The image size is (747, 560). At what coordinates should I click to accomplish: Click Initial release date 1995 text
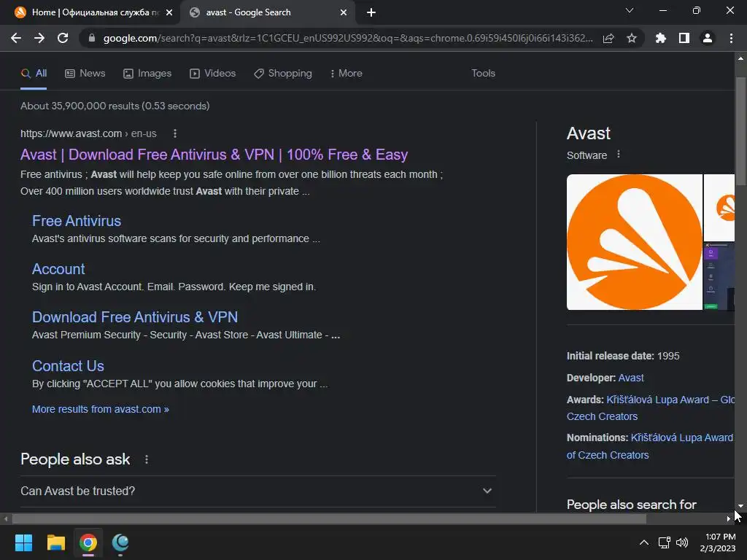623,356
